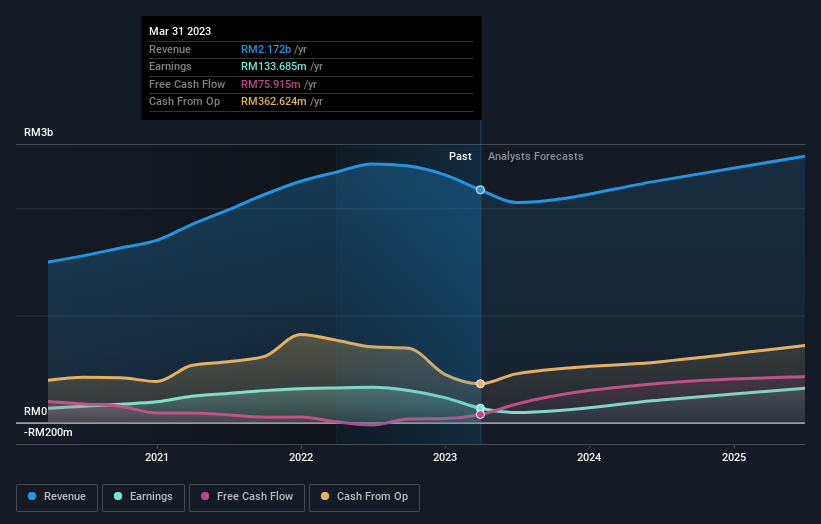Image resolution: width=821 pixels, height=524 pixels.
Task: Click the RM75.915m free cash flow value
Action: coord(271,84)
